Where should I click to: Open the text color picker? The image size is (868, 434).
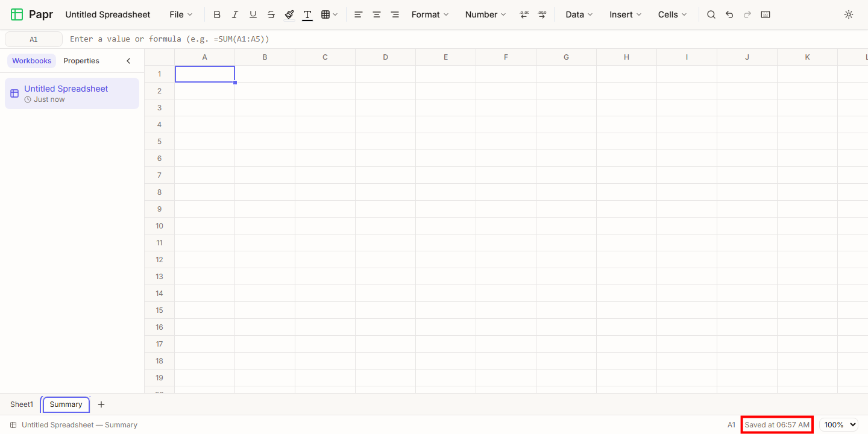click(x=307, y=14)
